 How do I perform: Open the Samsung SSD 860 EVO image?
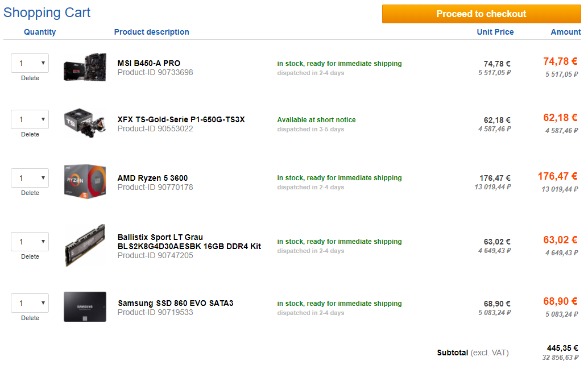coord(85,307)
